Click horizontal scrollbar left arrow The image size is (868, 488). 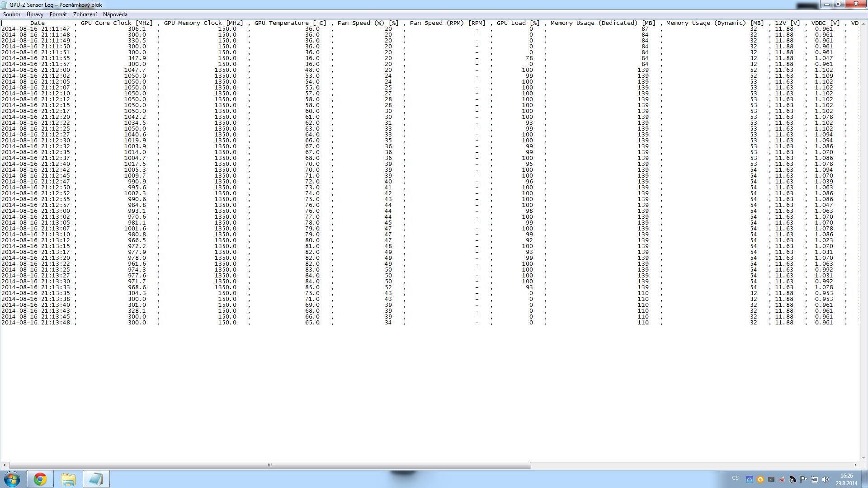coord(5,465)
